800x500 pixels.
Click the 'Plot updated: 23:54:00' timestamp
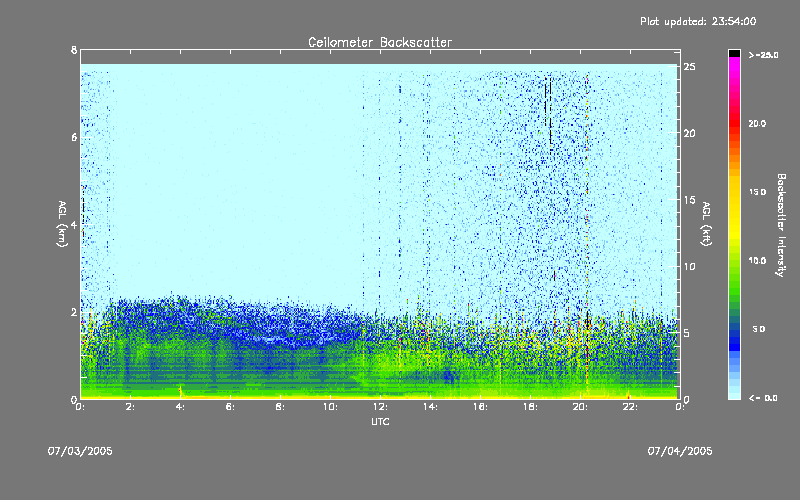click(x=698, y=21)
